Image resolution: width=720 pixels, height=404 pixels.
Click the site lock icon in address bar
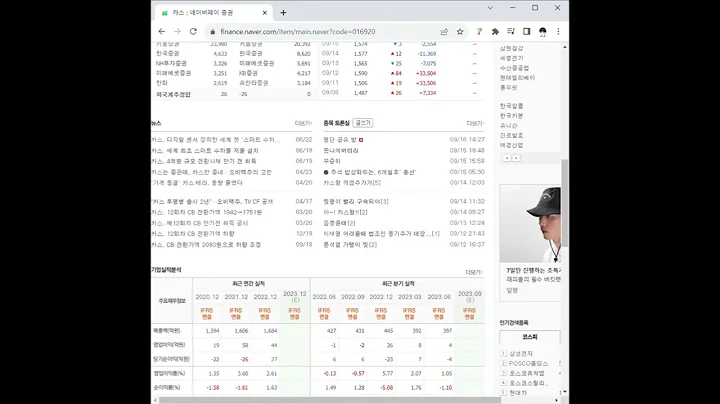pos(213,32)
